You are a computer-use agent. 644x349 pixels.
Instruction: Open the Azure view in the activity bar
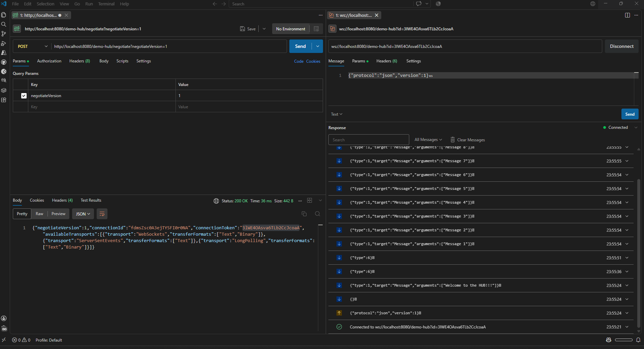pos(4,53)
